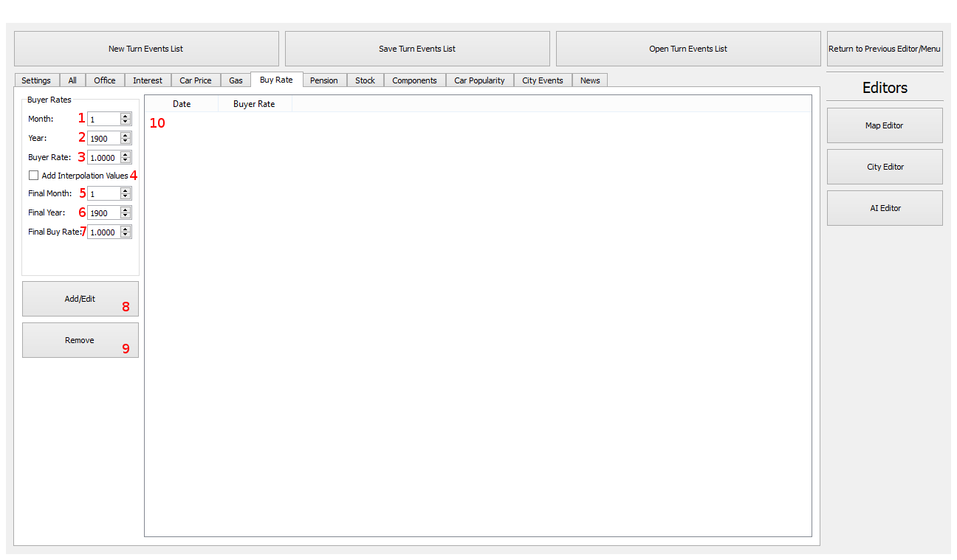Increase the Month spinner value

(126, 116)
